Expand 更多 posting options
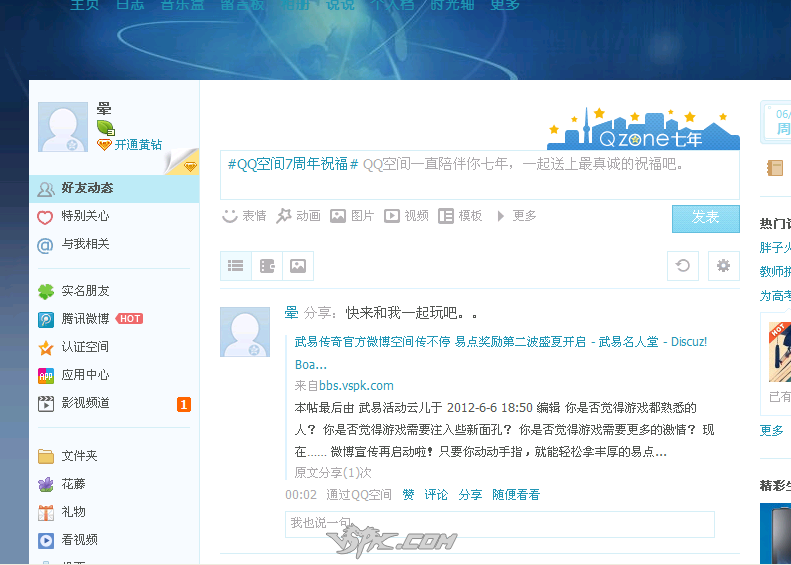Image resolution: width=791 pixels, height=565 pixels. click(517, 216)
